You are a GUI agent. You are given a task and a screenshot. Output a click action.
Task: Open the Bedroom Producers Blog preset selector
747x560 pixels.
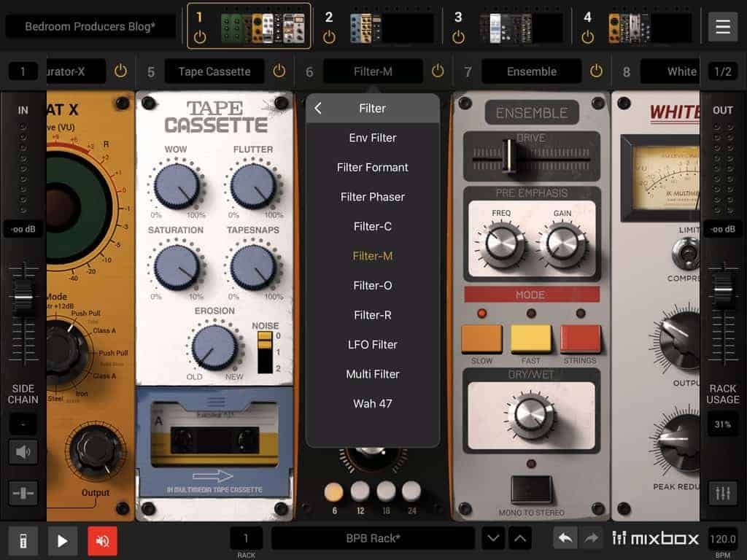[90, 27]
